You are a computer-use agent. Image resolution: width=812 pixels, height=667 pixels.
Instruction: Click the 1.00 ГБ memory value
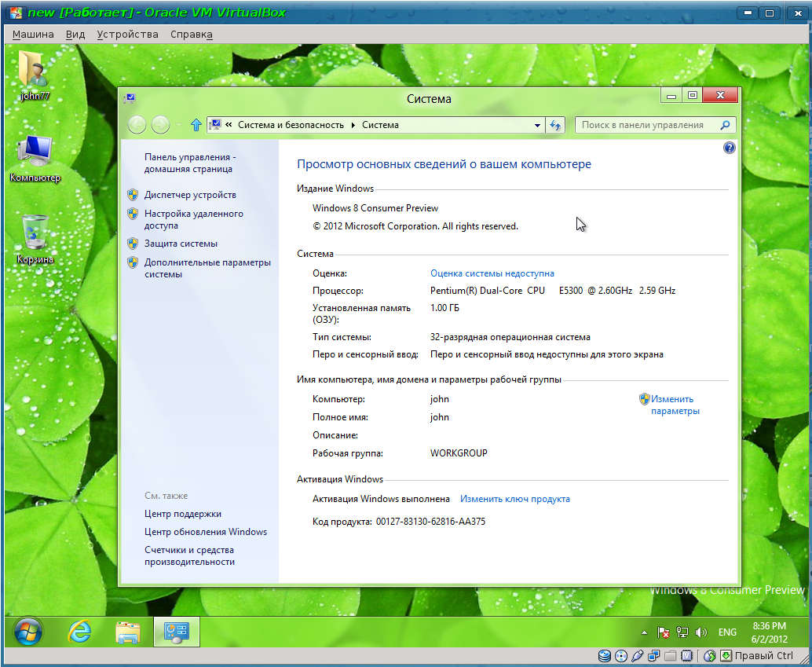[x=444, y=308]
